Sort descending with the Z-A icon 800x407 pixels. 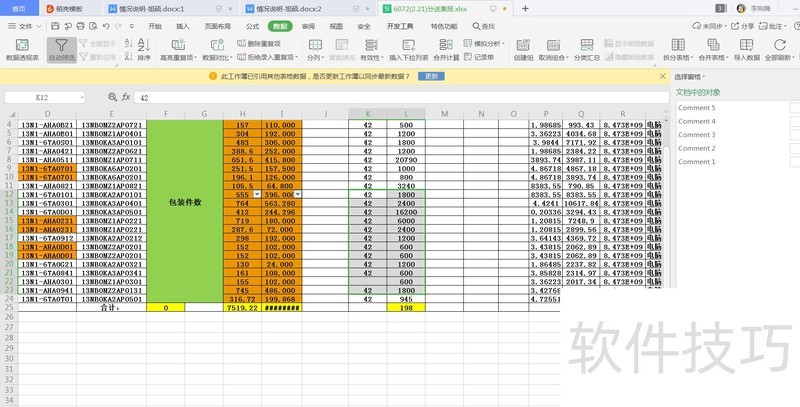click(128, 57)
